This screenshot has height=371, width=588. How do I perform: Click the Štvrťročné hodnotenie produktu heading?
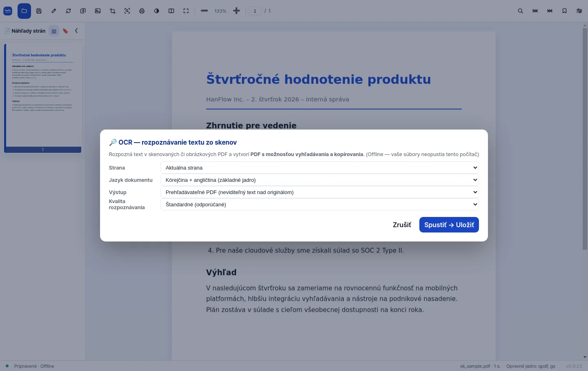click(x=318, y=79)
